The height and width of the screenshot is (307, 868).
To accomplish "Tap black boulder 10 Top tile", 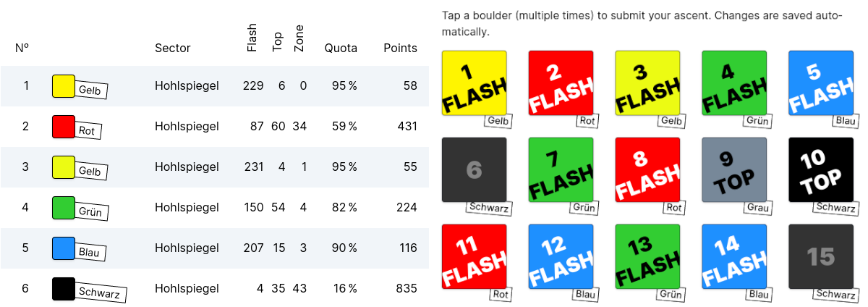I will pyautogui.click(x=821, y=169).
